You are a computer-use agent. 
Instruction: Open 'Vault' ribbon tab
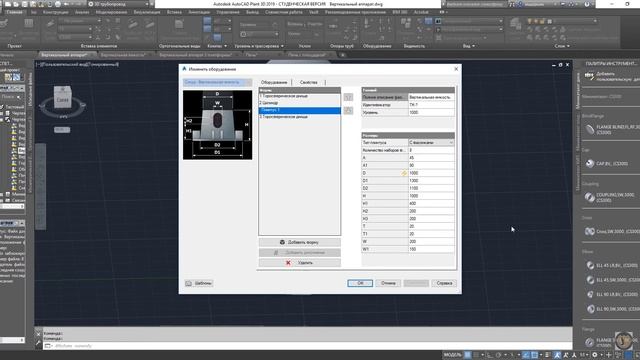point(313,12)
